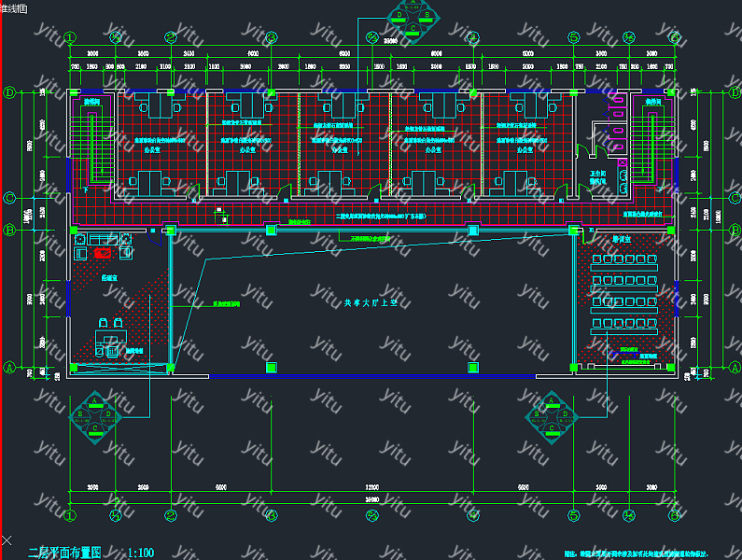Click the conference table in the lower-left room

click(x=110, y=331)
